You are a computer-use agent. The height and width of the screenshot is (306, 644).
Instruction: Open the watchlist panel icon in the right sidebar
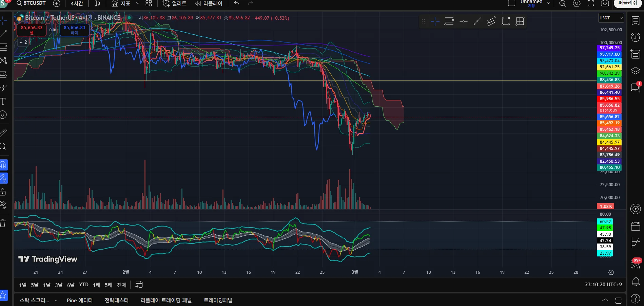(636, 21)
